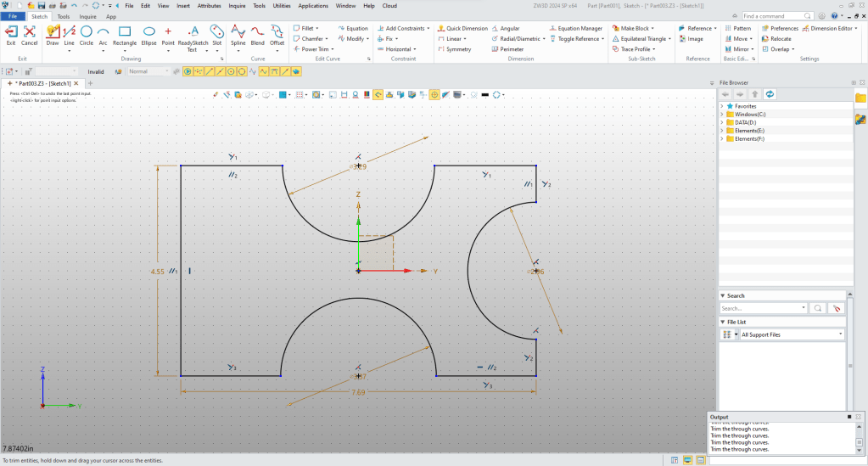The image size is (868, 466).
Task: Select the Circle drawing tool
Action: pos(86,32)
